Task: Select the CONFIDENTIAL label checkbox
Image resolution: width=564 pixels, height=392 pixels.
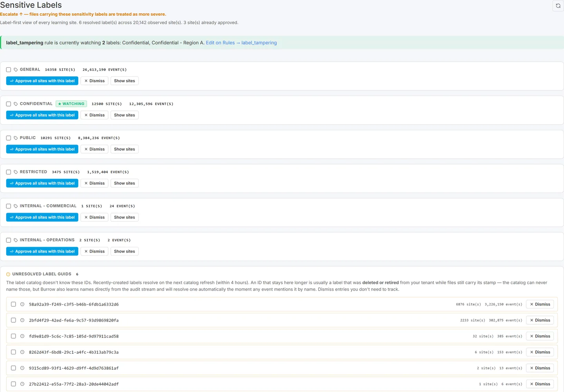Action: pos(9,104)
